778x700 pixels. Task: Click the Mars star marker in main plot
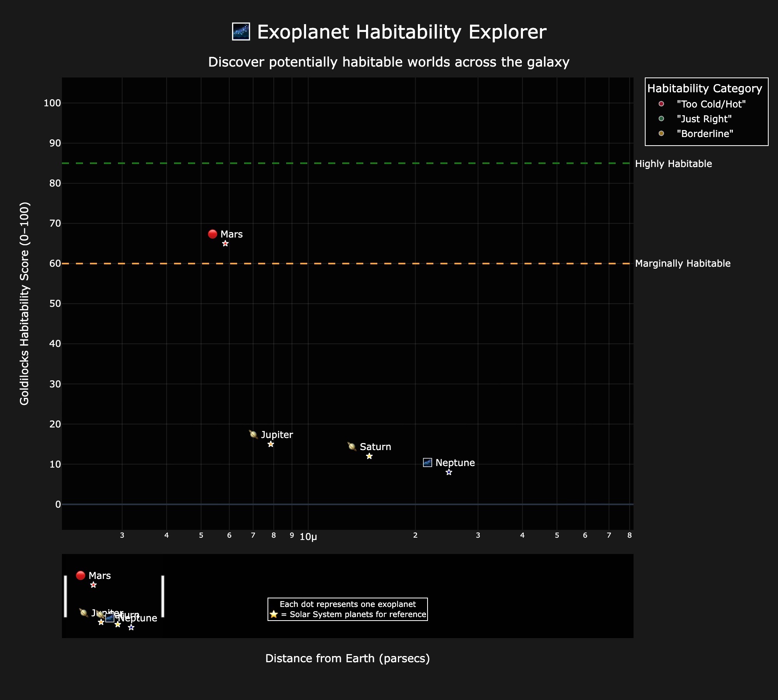tap(225, 244)
